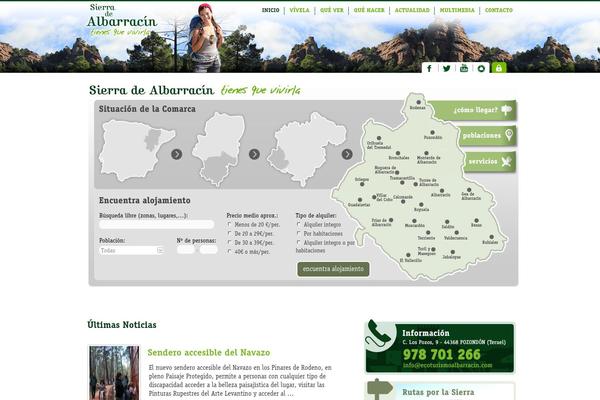Click the signpost icon beside Rutas por la Sierra

click(x=380, y=389)
